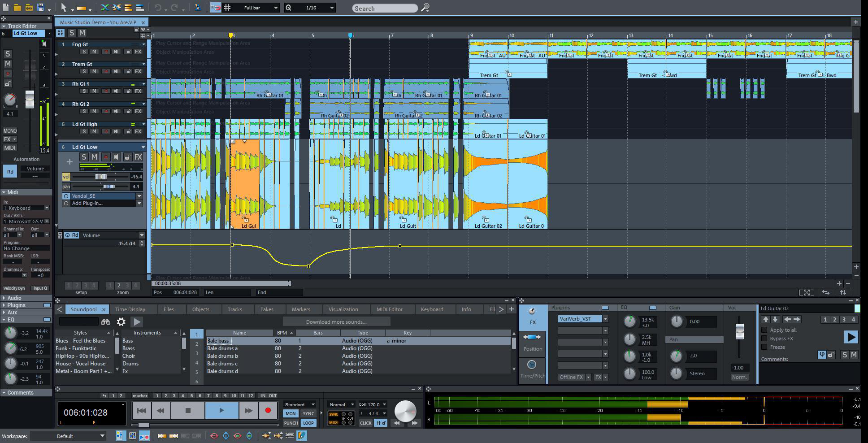This screenshot has height=443, width=868.
Task: Open the Volume automation dropdown
Action: [x=142, y=235]
